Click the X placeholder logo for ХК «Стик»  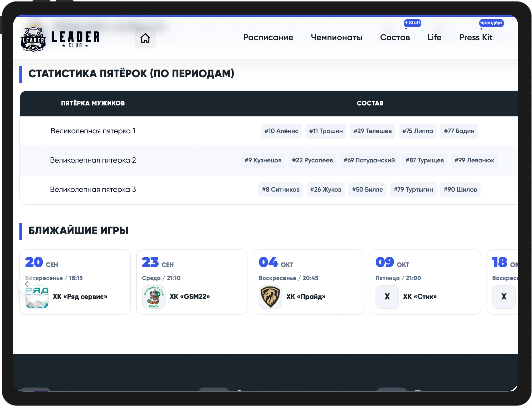pos(387,297)
